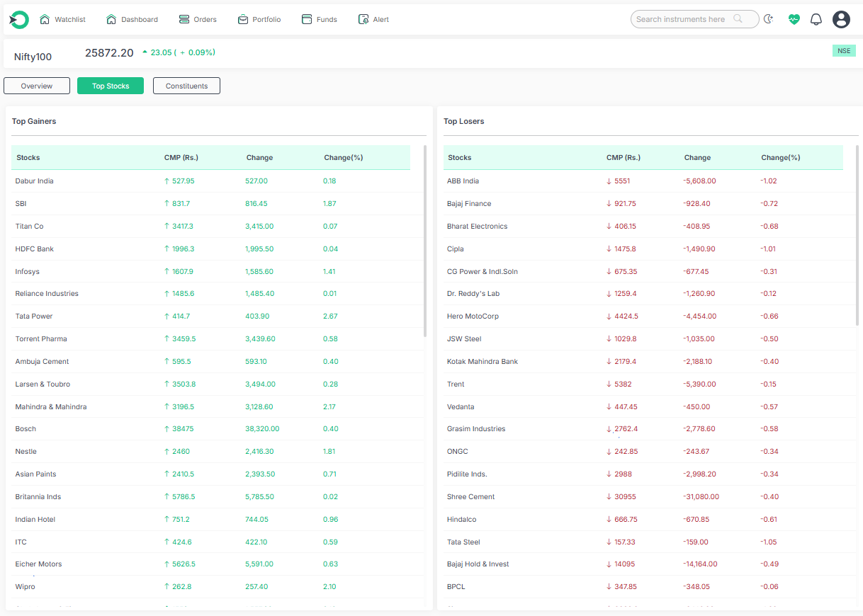Toggle dark mode moon icon
863x616 pixels.
click(769, 20)
